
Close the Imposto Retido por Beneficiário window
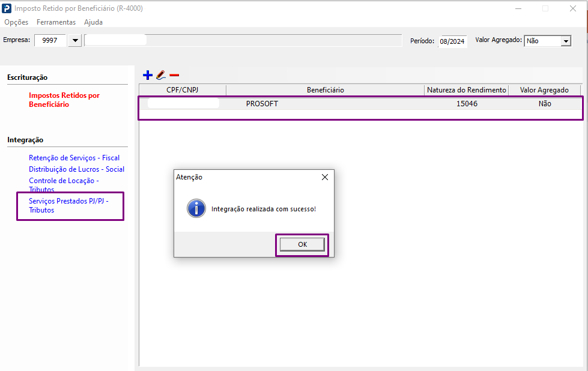pyautogui.click(x=572, y=8)
